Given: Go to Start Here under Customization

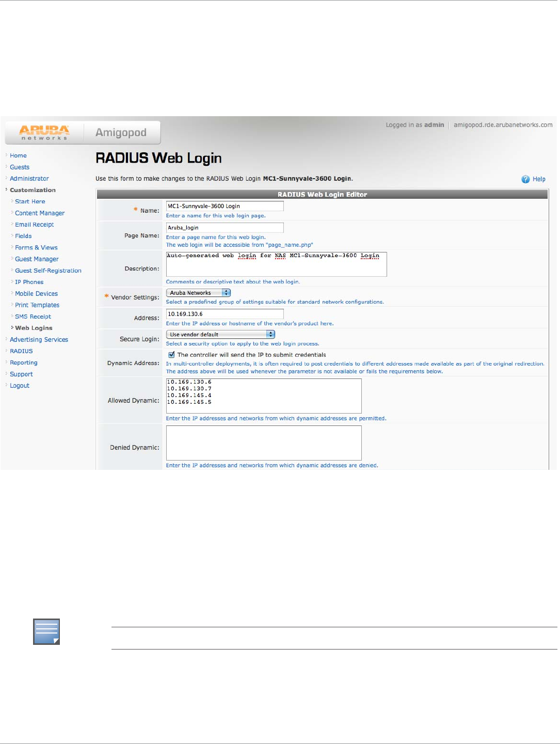Looking at the screenshot, I should [30, 201].
